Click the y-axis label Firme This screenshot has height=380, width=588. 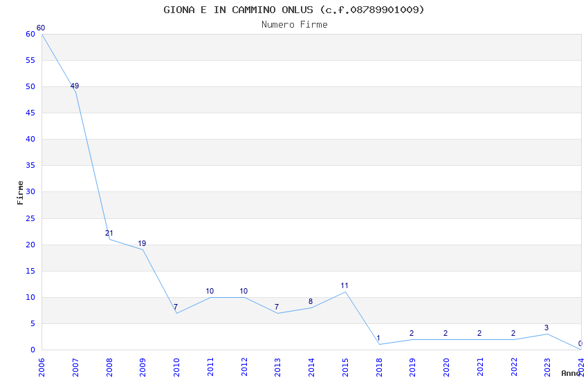[x=20, y=193]
